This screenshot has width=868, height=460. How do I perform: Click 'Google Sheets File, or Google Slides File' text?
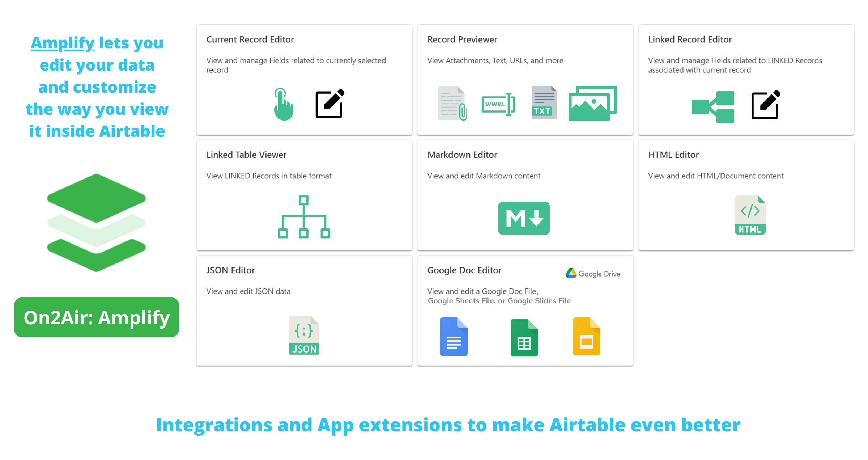coord(499,301)
